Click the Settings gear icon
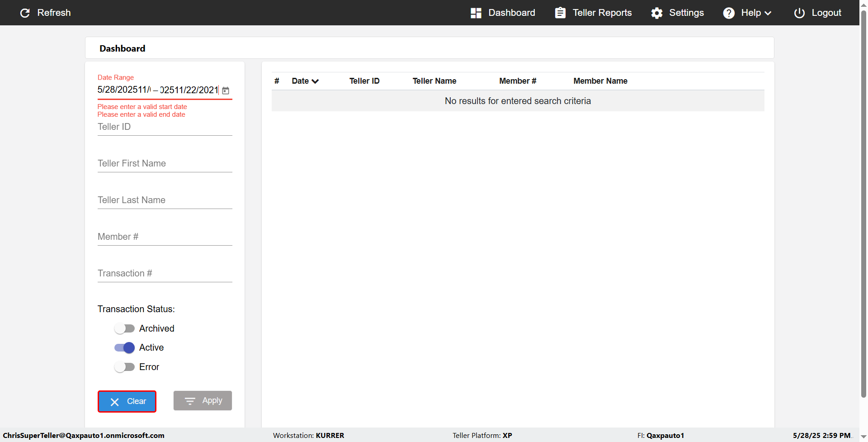The width and height of the screenshot is (868, 442). pos(657,13)
